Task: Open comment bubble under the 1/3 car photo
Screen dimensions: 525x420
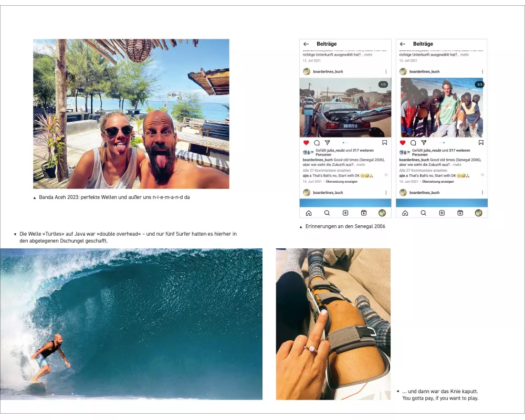Action: click(317, 143)
